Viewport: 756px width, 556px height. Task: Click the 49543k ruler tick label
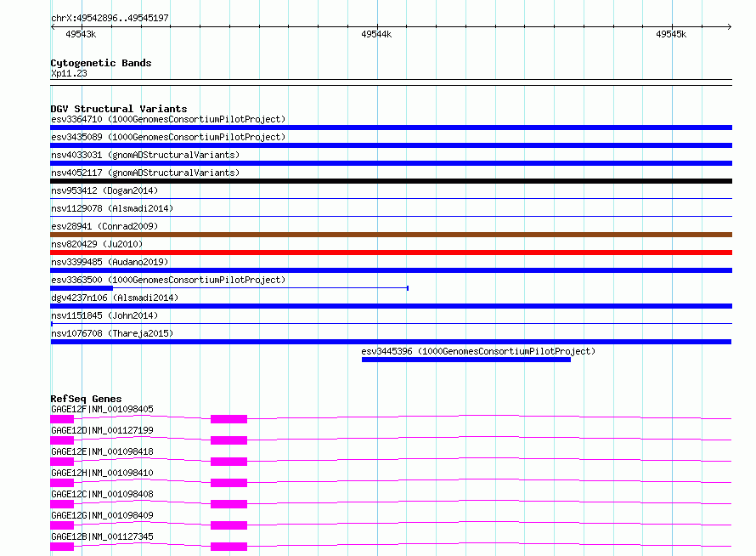[81, 34]
